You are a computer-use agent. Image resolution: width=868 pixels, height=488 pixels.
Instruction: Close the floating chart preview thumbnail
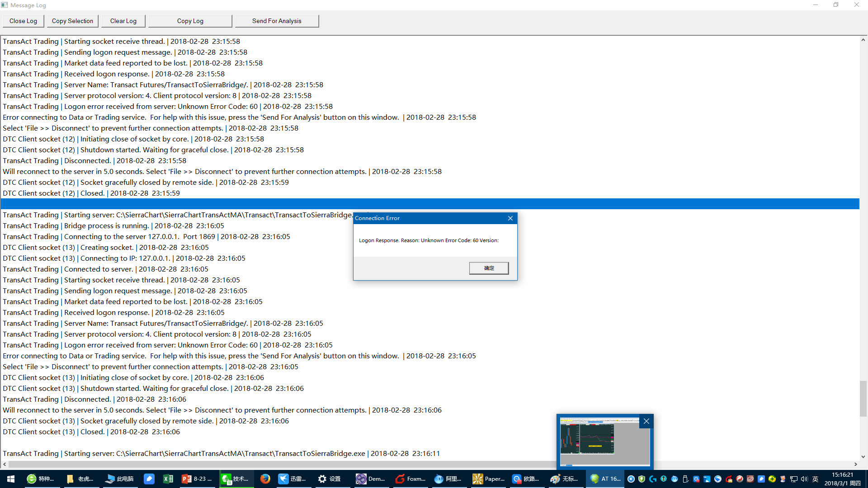pyautogui.click(x=646, y=421)
